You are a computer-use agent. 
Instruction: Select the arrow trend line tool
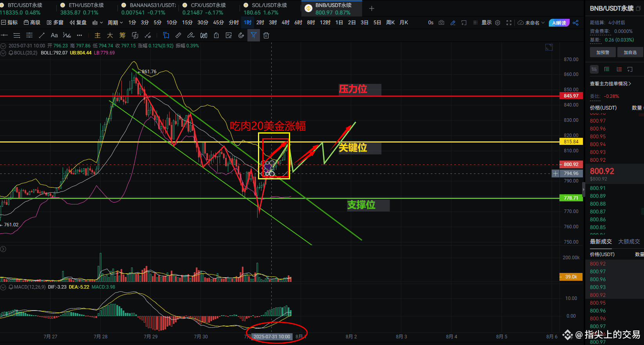click(42, 35)
